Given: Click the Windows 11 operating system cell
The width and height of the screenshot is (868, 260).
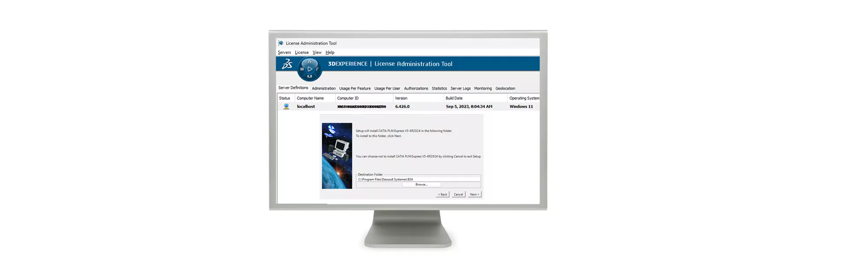Looking at the screenshot, I should pos(521,107).
